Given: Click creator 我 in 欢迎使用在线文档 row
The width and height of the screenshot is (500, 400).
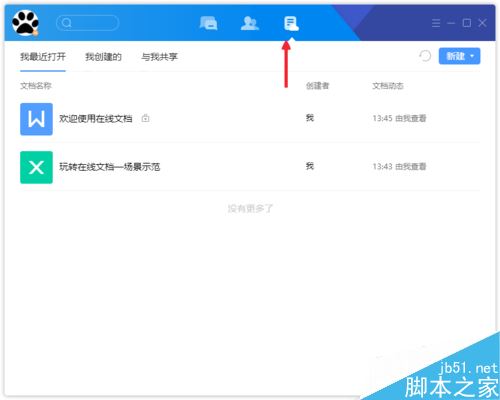Looking at the screenshot, I should [x=310, y=118].
